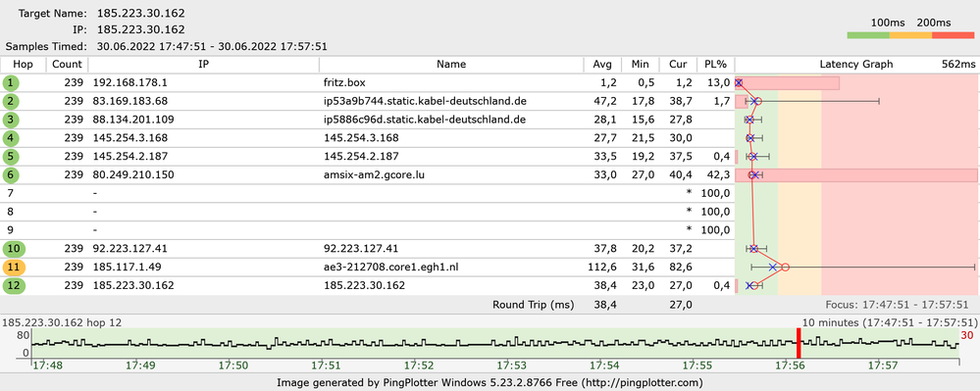The height and width of the screenshot is (391, 980).
Task: Select hop 3 green circle
Action: click(x=11, y=120)
